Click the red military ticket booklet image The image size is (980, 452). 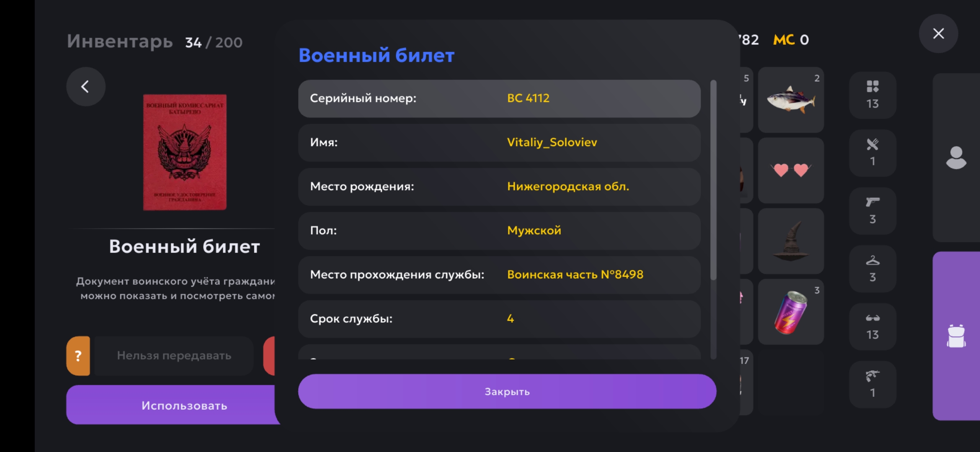coord(185,152)
